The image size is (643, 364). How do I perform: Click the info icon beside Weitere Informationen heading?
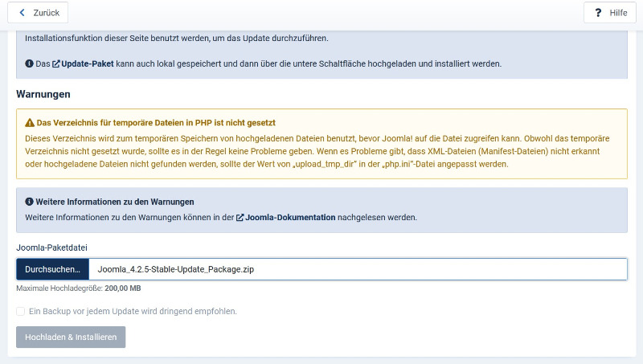coord(29,202)
